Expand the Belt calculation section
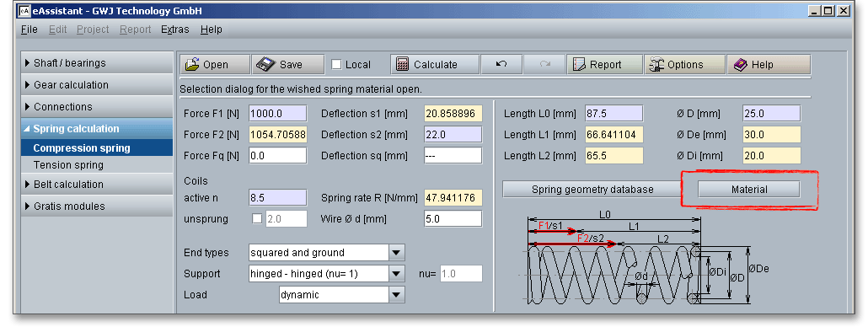The height and width of the screenshot is (327, 868). click(x=97, y=185)
